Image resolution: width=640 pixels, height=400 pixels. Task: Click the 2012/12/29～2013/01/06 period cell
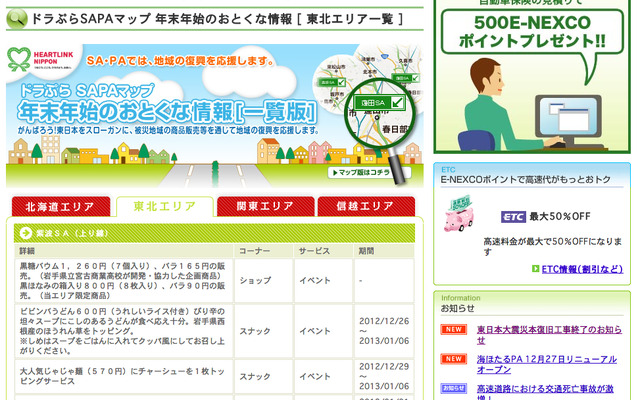click(384, 376)
